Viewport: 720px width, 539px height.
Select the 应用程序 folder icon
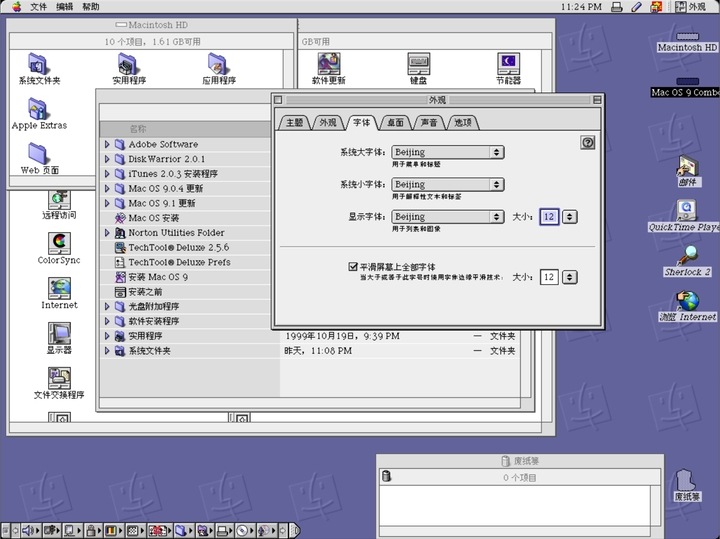(x=219, y=64)
